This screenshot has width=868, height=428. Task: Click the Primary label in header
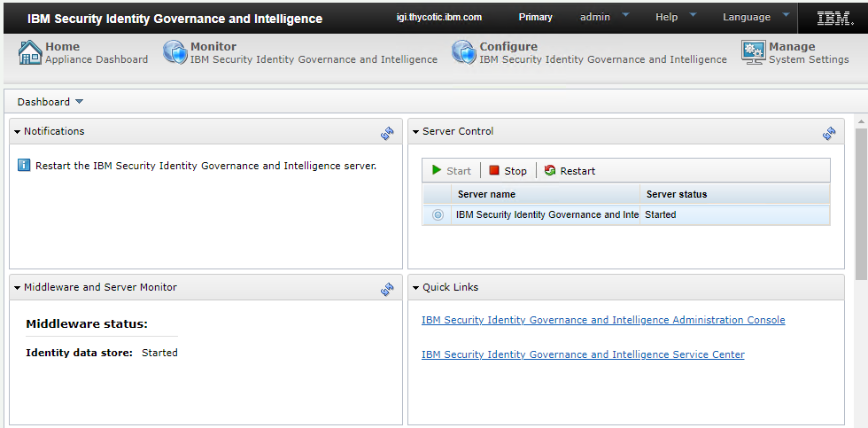pyautogui.click(x=535, y=17)
